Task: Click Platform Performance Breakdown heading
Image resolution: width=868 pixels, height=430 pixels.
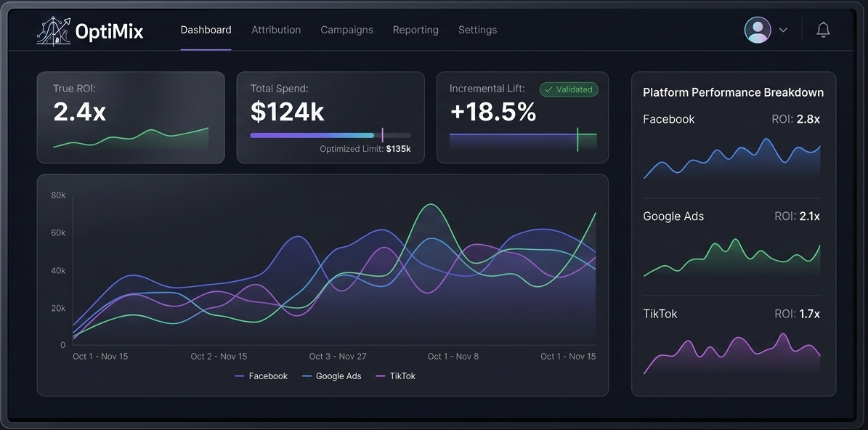Action: tap(733, 92)
